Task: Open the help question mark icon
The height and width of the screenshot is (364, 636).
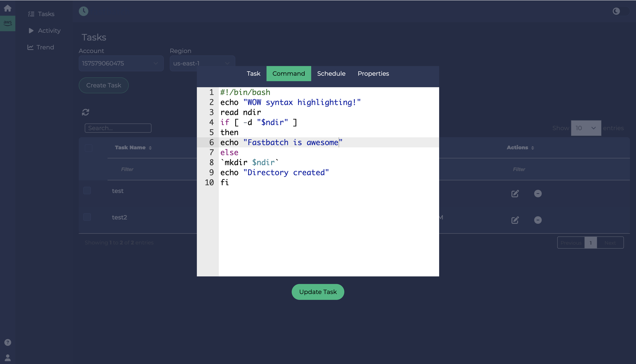Action: coord(8,342)
